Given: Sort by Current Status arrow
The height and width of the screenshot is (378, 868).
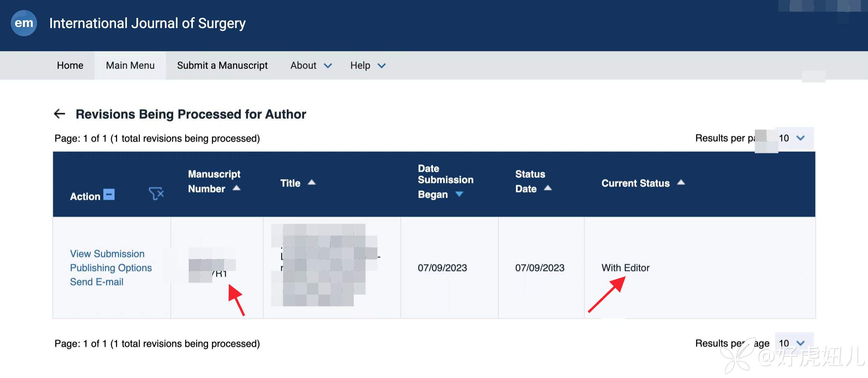Looking at the screenshot, I should click(x=681, y=183).
